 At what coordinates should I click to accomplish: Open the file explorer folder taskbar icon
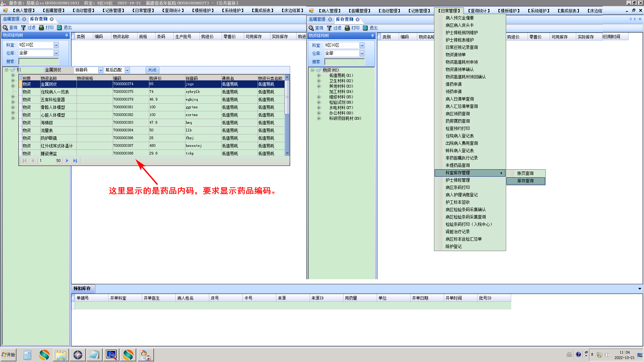point(61,355)
